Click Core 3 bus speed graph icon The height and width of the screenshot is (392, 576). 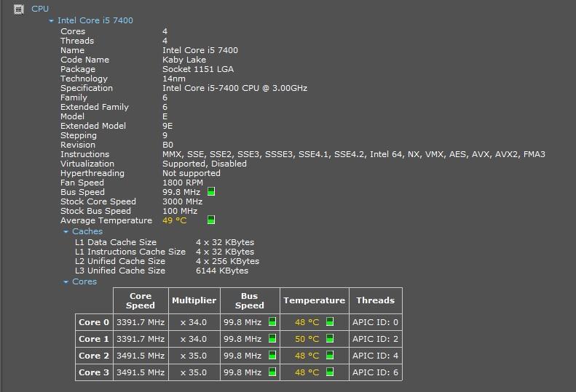pos(272,372)
